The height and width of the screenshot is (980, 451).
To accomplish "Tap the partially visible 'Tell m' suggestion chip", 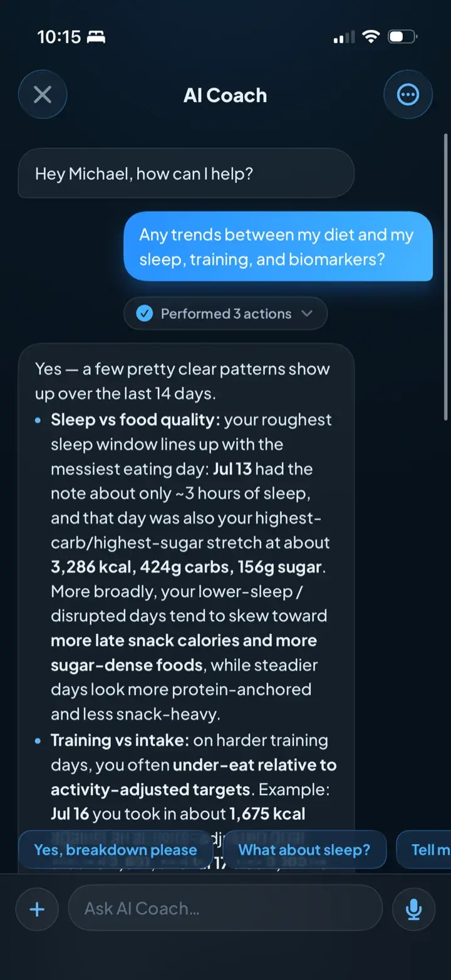I will pyautogui.click(x=424, y=850).
